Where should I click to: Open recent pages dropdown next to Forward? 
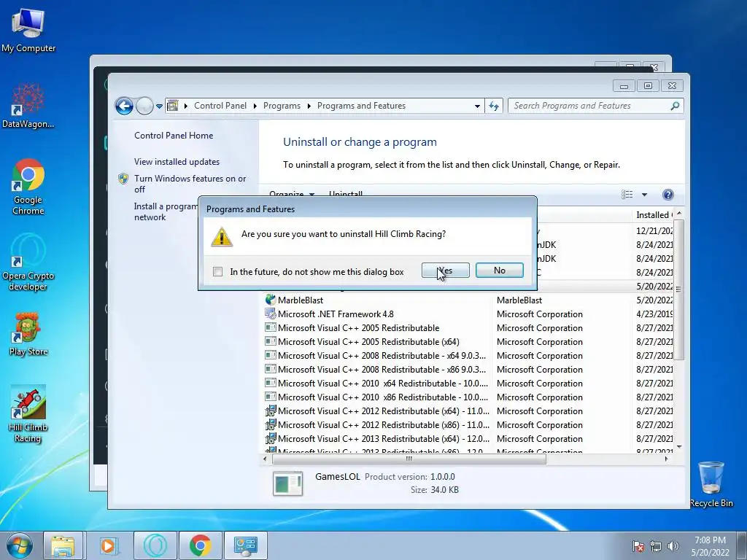click(159, 106)
